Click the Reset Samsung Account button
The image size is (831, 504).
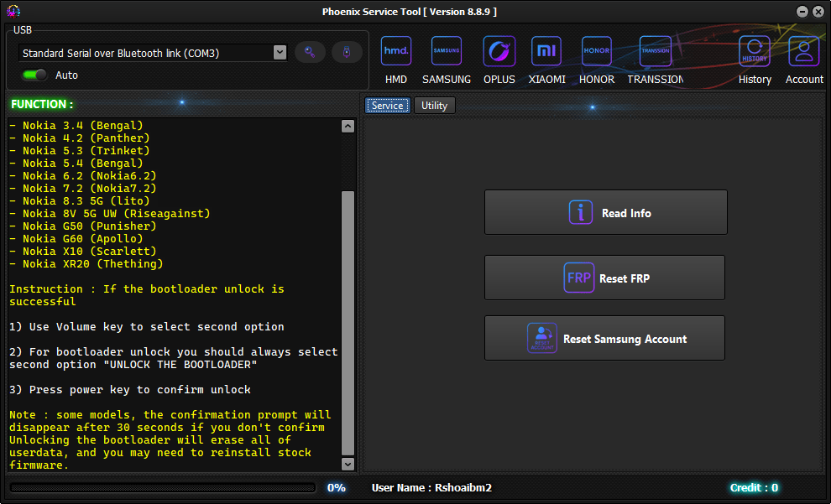(x=604, y=338)
